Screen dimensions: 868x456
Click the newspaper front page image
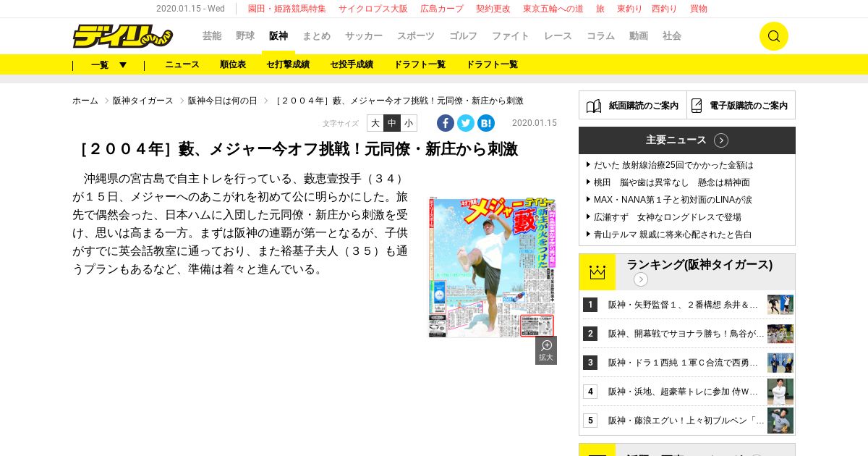click(x=492, y=267)
